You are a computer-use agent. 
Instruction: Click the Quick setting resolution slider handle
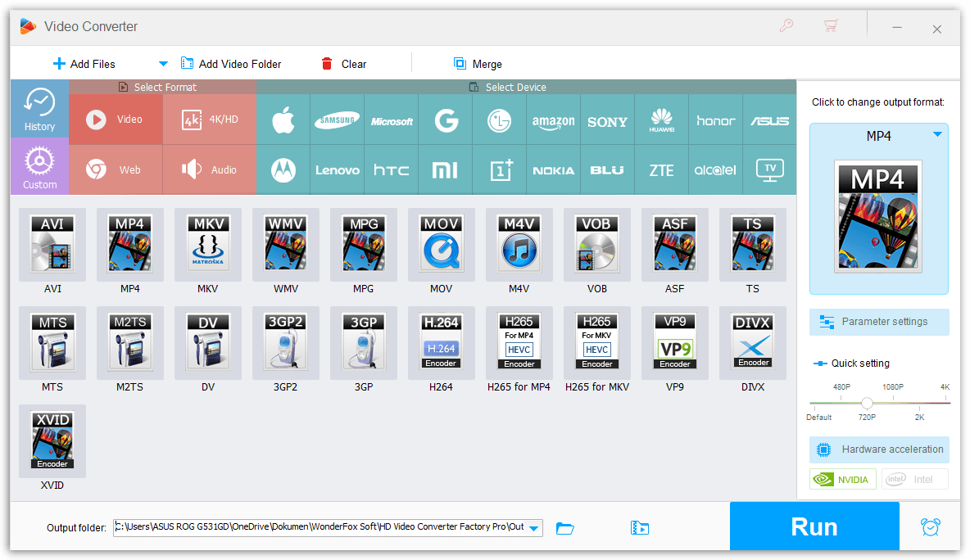pyautogui.click(x=868, y=403)
